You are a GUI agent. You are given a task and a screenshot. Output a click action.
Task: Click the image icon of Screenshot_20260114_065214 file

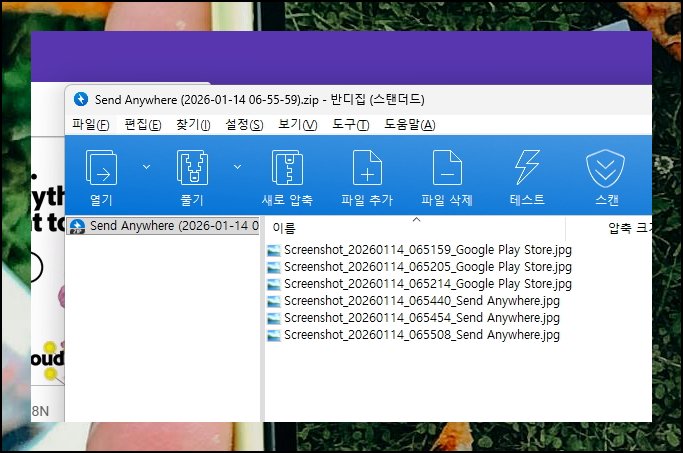(x=274, y=284)
